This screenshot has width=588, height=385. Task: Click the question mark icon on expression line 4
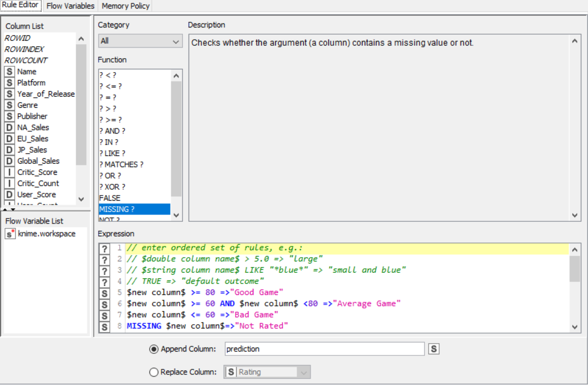click(x=105, y=282)
